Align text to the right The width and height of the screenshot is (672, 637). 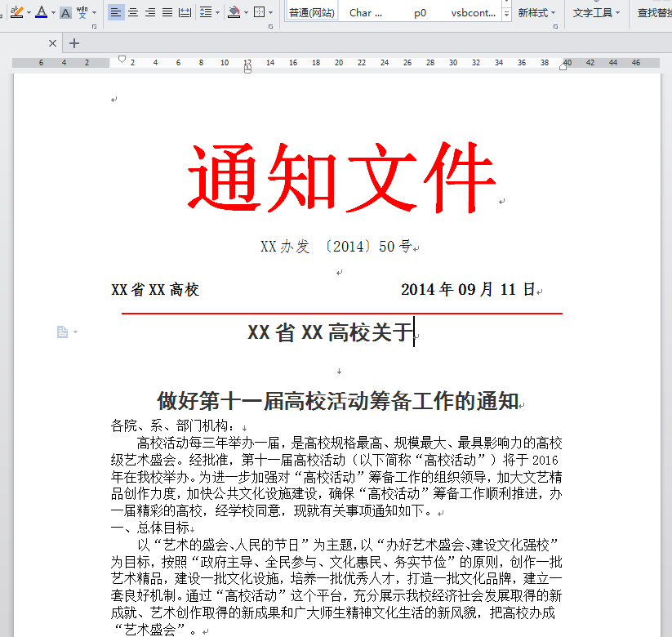pyautogui.click(x=150, y=12)
